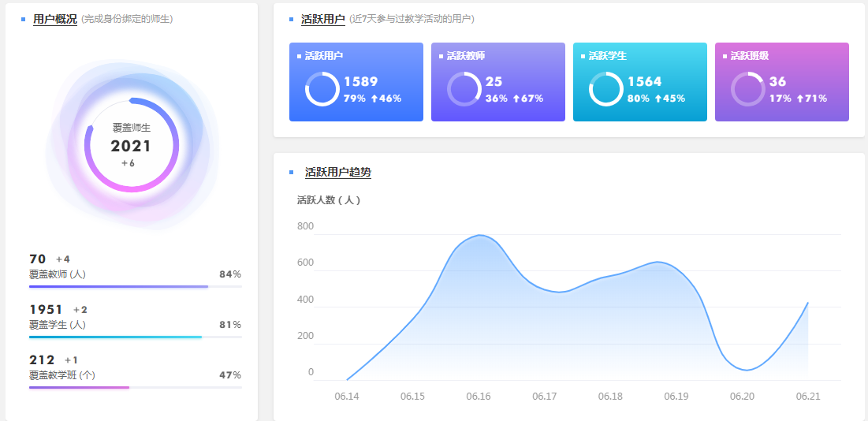Viewport: 868px width, 421px height.
Task: Open the cyan 活跃学生 1564 card
Action: 639,82
